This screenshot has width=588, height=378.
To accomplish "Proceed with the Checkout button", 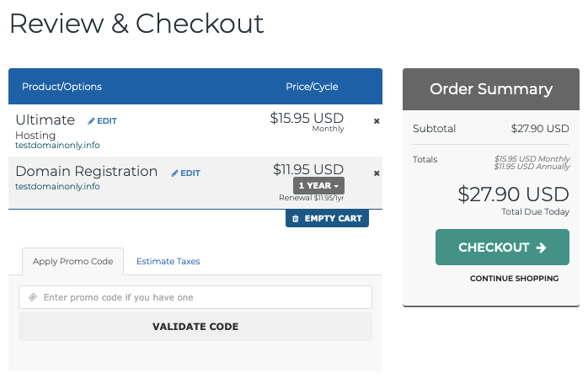I will (502, 248).
